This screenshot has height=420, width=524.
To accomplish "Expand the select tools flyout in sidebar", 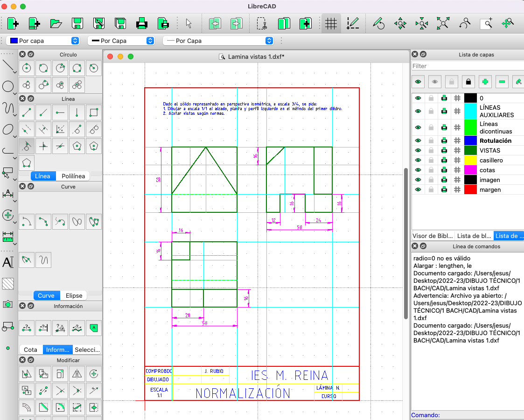I will (x=15, y=179).
